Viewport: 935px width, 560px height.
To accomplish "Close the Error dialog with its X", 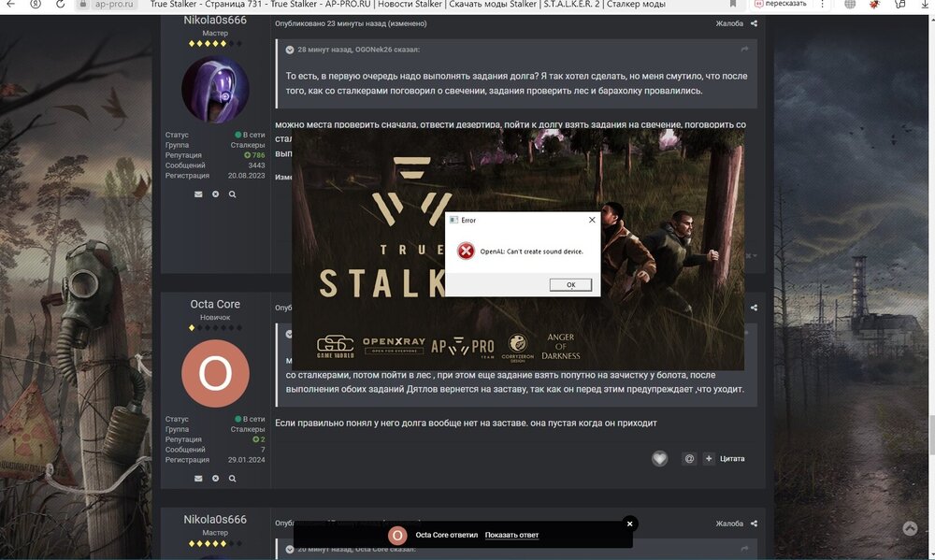I will 592,220.
